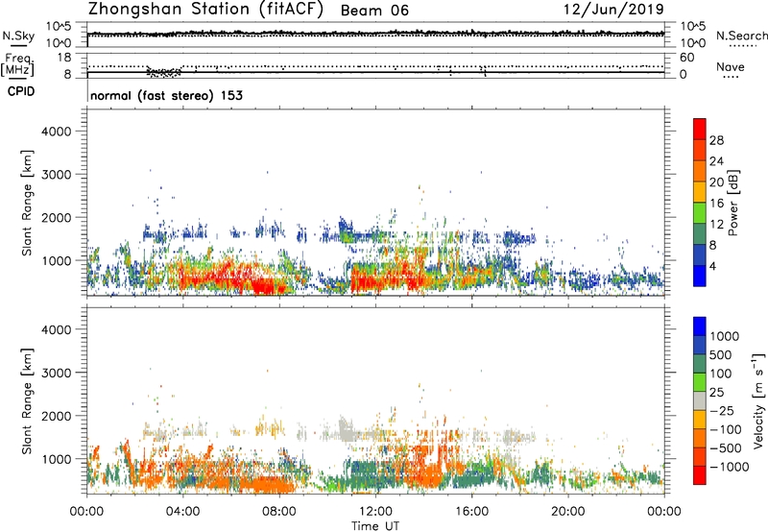
Task: Click the 'Zhongshan Station (fitACF)' plot title
Action: click(x=205, y=10)
